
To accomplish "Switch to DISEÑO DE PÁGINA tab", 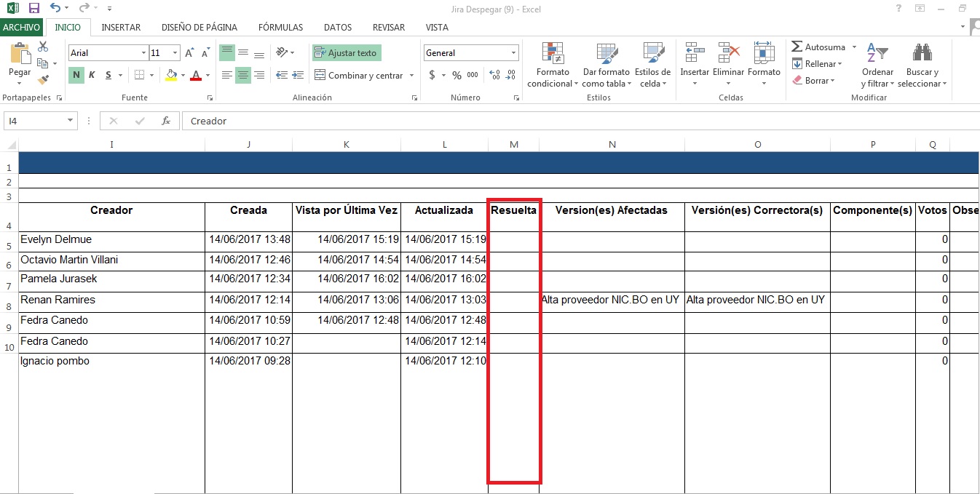I will click(x=199, y=28).
